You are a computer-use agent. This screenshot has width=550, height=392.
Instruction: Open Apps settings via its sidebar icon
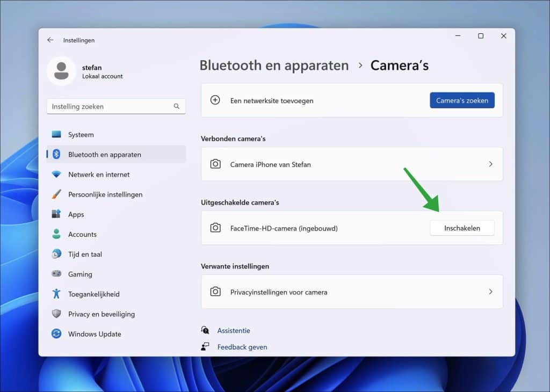click(x=56, y=214)
